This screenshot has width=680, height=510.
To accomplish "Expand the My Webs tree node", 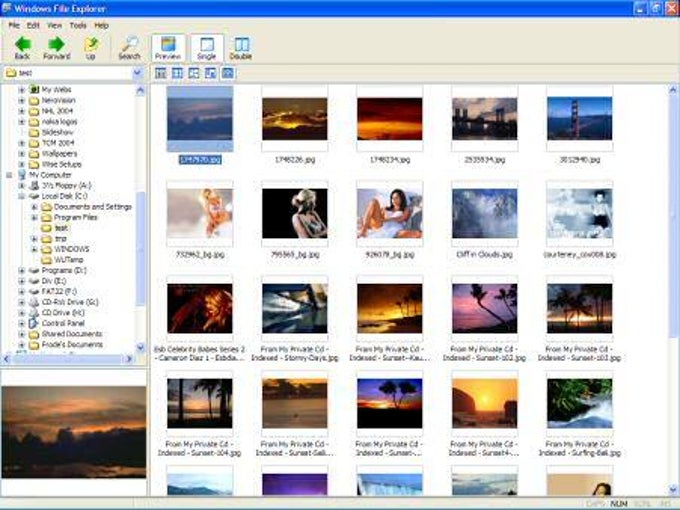I will pos(21,90).
